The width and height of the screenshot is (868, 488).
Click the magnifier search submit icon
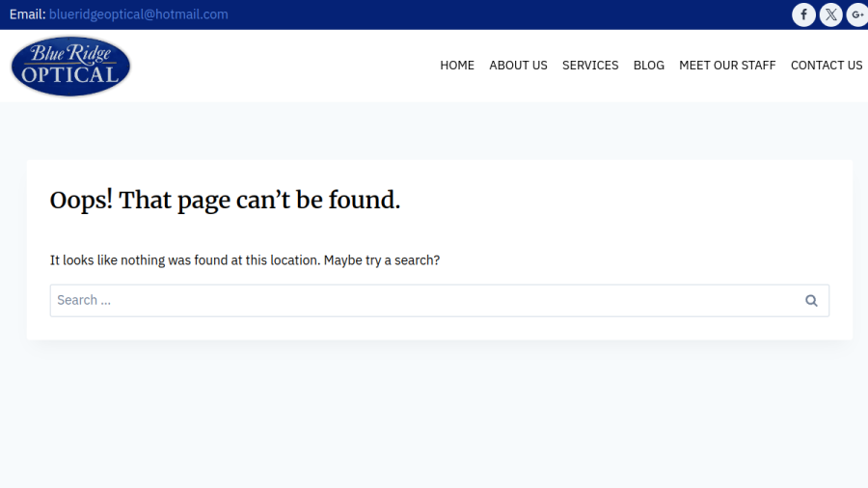(x=811, y=301)
